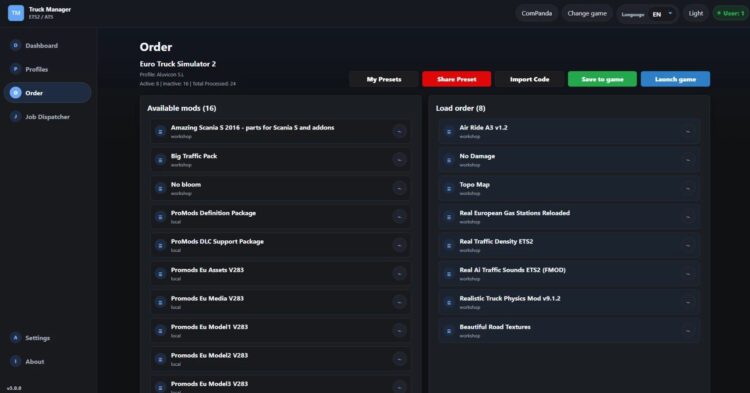Click drag handle icon of Promods Eu Model2 V283
Screen dimensions: 750x393
pos(160,359)
